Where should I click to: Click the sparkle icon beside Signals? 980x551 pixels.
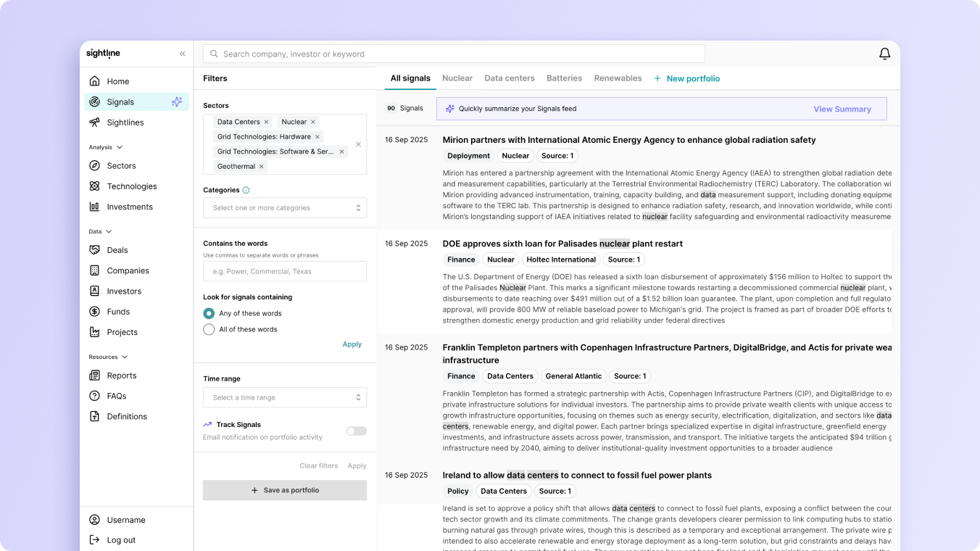[177, 101]
